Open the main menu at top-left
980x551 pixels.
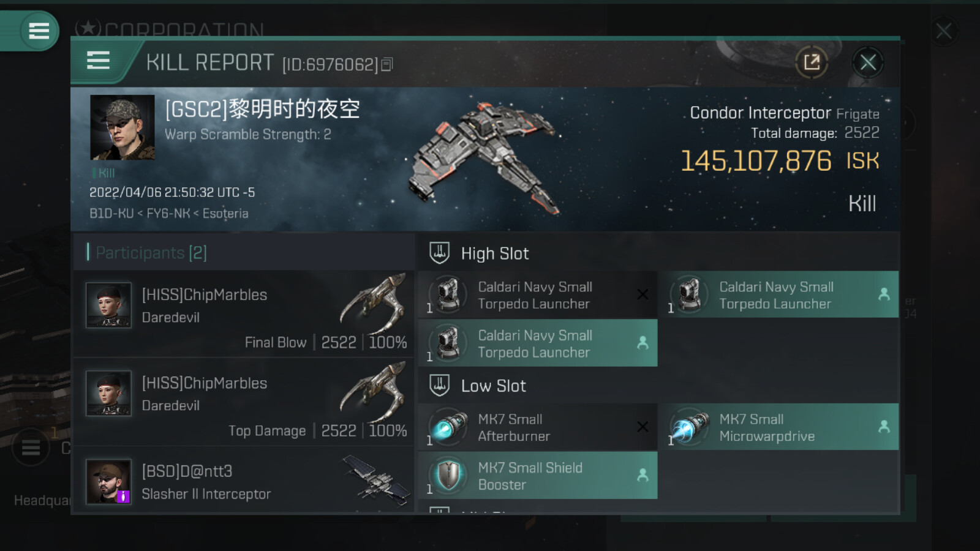point(39,31)
